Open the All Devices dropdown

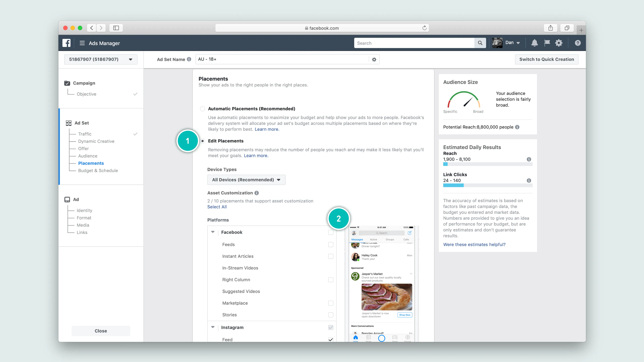pyautogui.click(x=246, y=180)
